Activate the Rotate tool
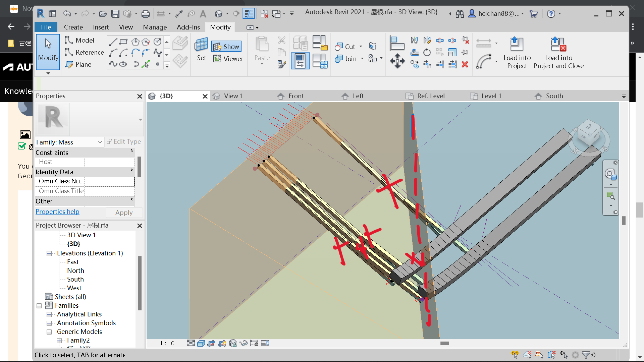This screenshot has width=644, height=362. click(x=427, y=53)
